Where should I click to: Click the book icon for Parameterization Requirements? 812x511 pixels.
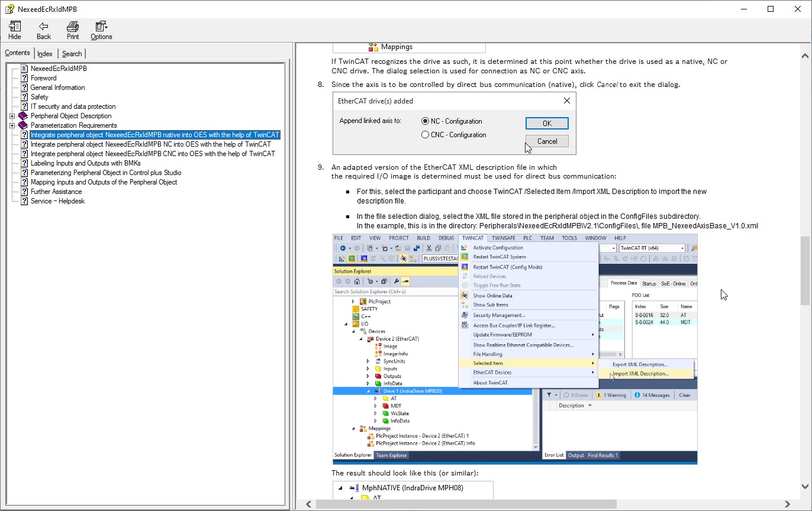24,125
